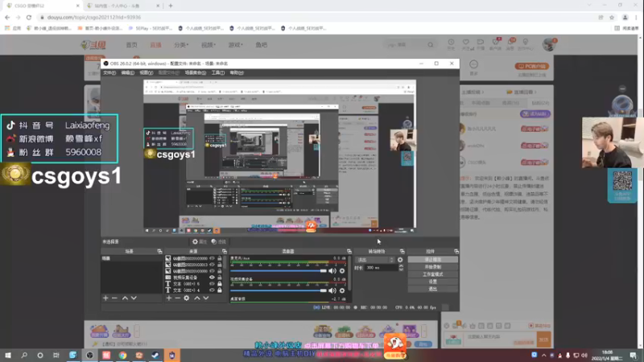
Task: Pop out the Controls dock panel
Action: 456,251
